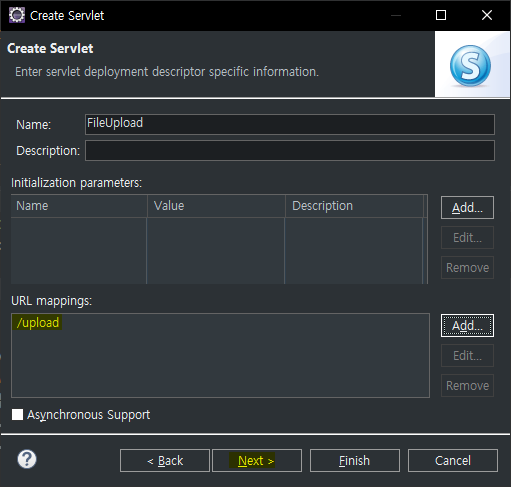Add a new initialization parameter
Screen dimensions: 511x487
[x=467, y=208]
